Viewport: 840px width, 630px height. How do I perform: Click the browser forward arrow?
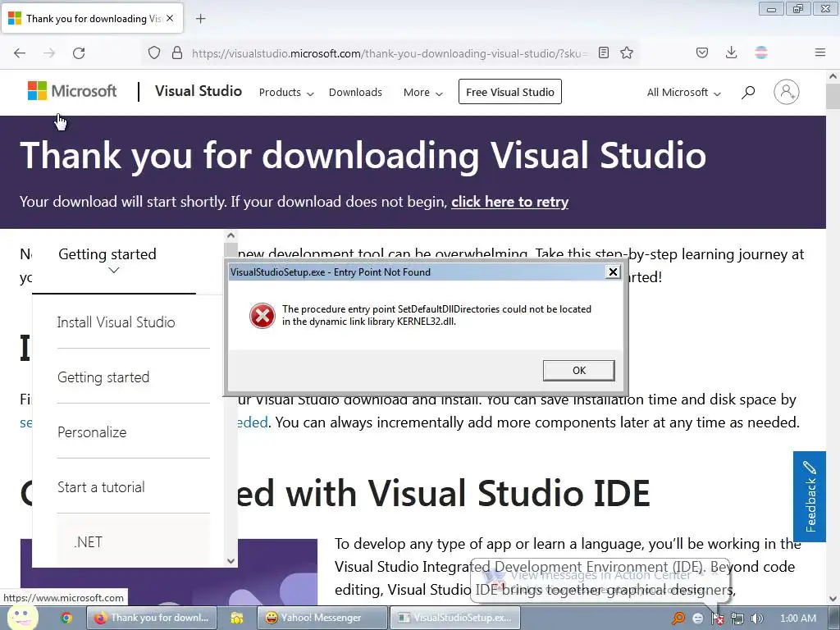[x=49, y=53]
